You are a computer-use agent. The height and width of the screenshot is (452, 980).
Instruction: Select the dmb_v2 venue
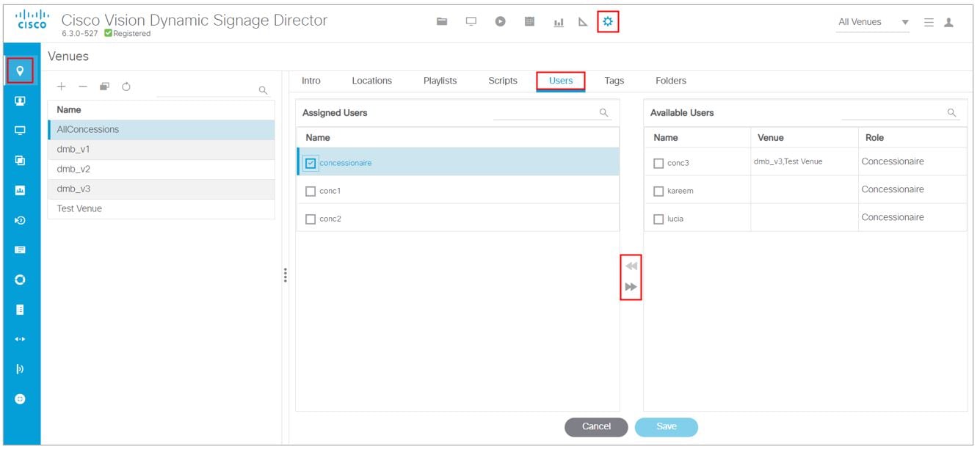(161, 169)
